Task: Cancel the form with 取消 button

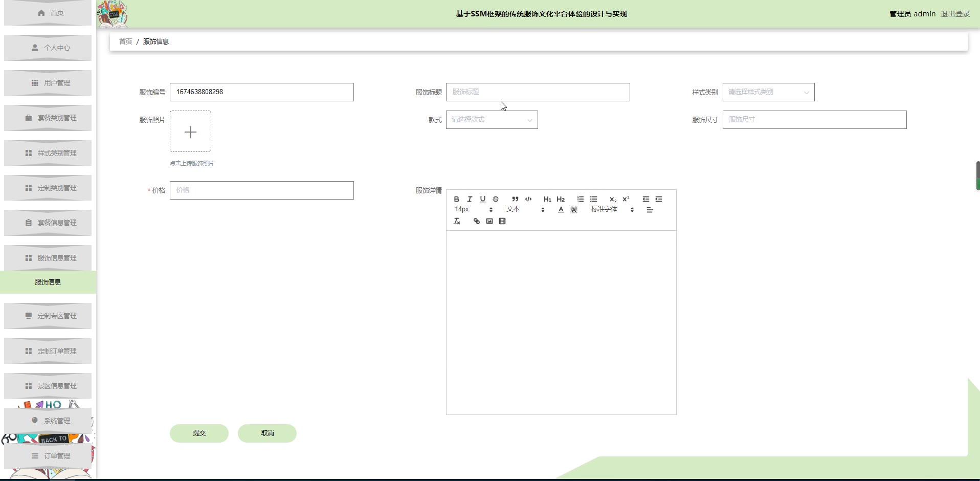Action: point(267,433)
